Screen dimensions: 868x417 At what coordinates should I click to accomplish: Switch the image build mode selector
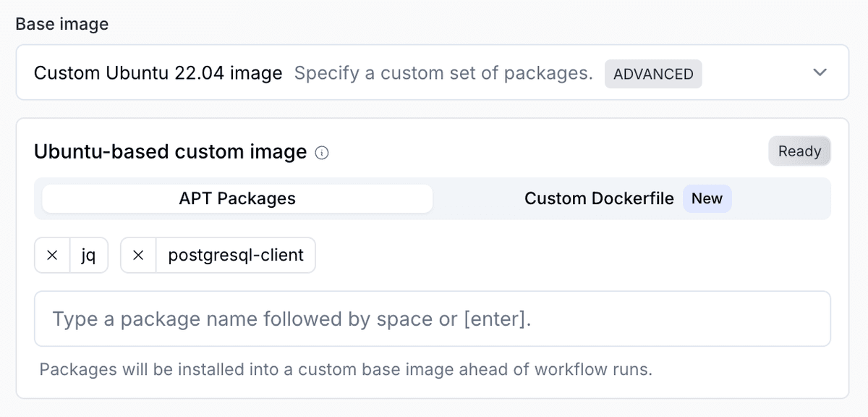(600, 198)
